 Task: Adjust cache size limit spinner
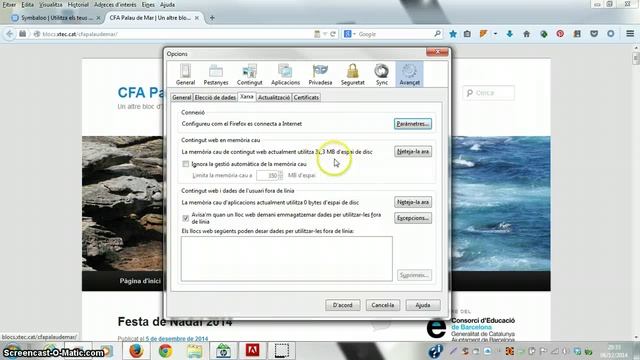(x=280, y=176)
